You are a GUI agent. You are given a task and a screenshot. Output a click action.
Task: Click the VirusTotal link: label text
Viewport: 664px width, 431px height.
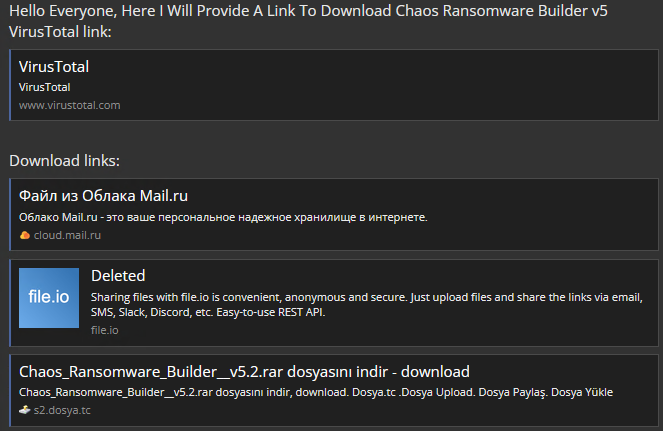pos(60,32)
